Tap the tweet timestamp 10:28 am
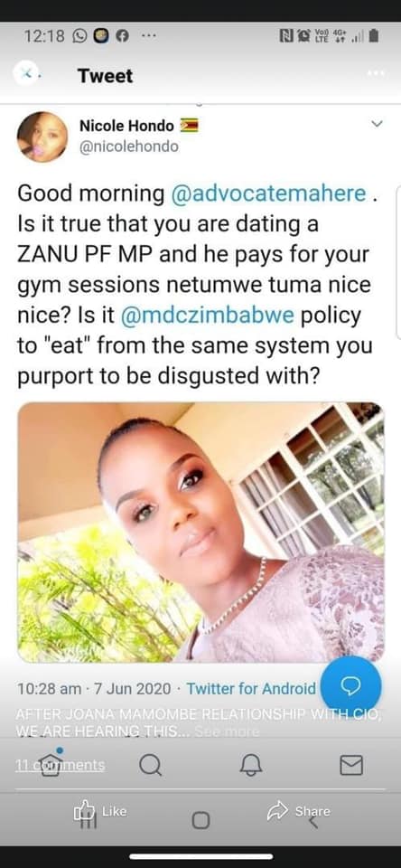 (50, 689)
